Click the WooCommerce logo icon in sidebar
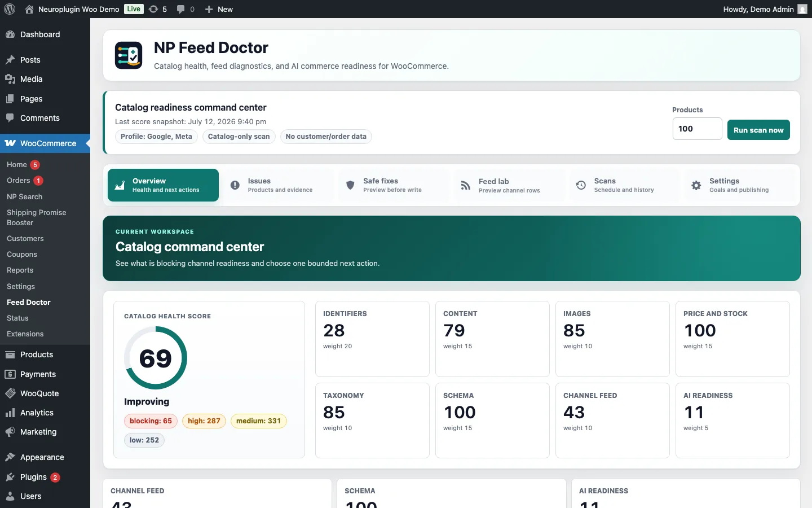812x508 pixels. tap(10, 143)
